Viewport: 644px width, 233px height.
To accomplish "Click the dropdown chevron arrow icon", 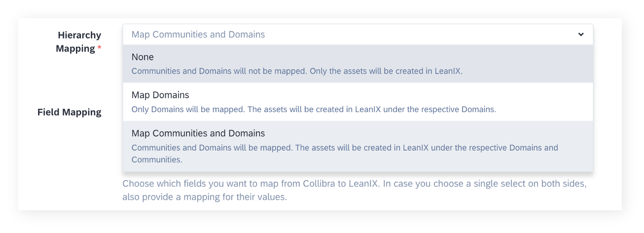I will tap(581, 35).
